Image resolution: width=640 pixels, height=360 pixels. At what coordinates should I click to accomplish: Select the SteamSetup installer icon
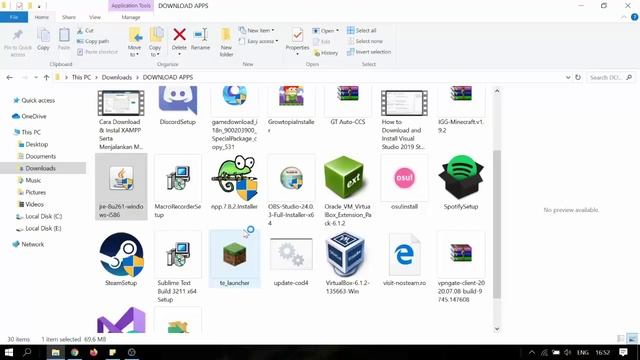coord(121,255)
